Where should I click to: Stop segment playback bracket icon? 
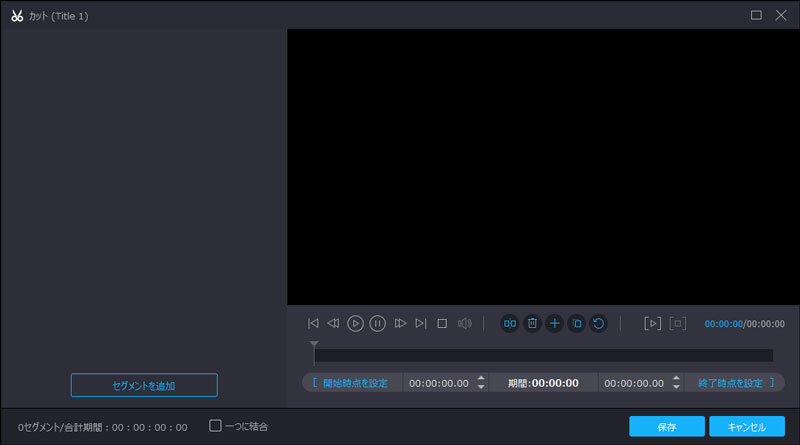[678, 324]
